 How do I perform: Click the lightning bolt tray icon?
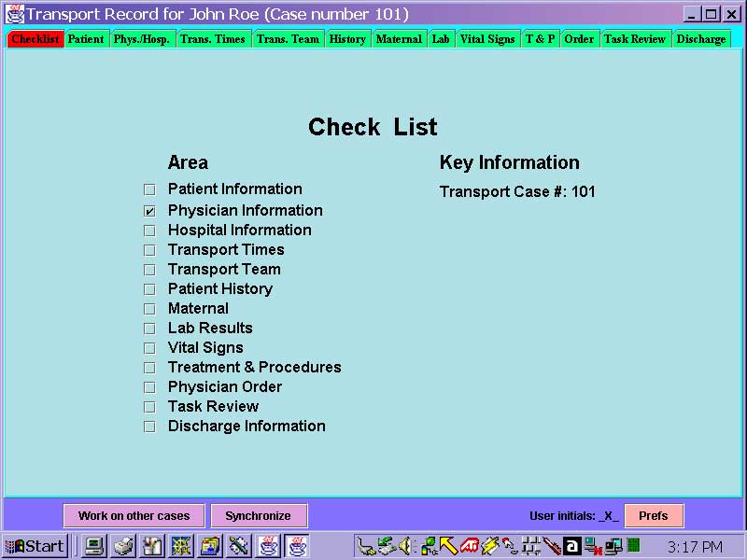pyautogui.click(x=489, y=545)
